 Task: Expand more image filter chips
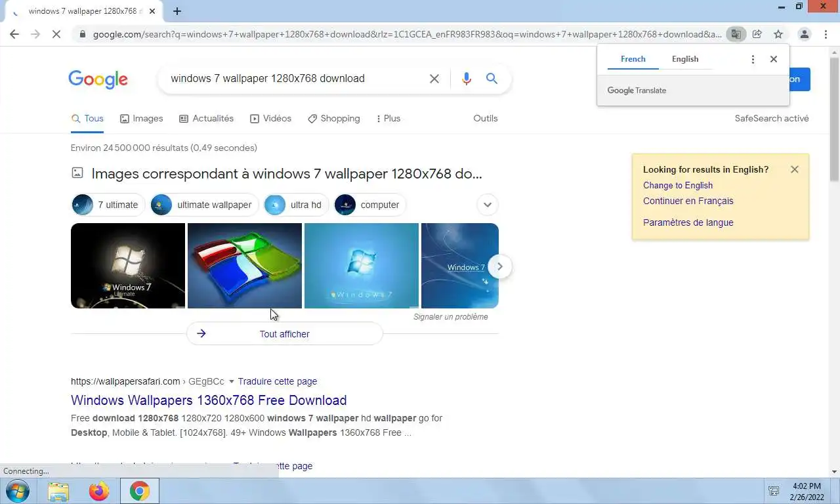tap(487, 205)
